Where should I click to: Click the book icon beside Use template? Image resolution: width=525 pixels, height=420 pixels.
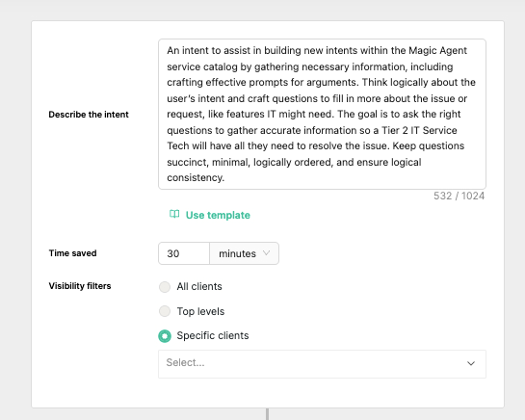point(174,214)
